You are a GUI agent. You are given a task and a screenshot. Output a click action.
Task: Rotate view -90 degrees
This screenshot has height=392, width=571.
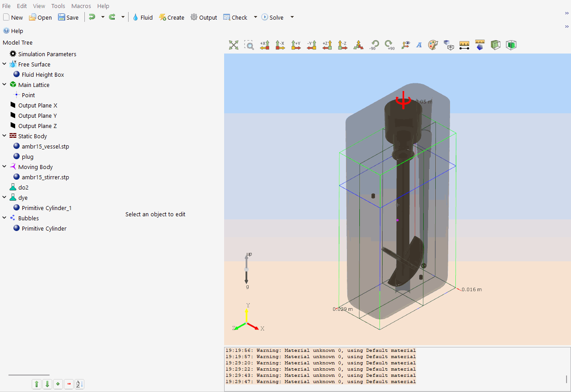pyautogui.click(x=374, y=45)
